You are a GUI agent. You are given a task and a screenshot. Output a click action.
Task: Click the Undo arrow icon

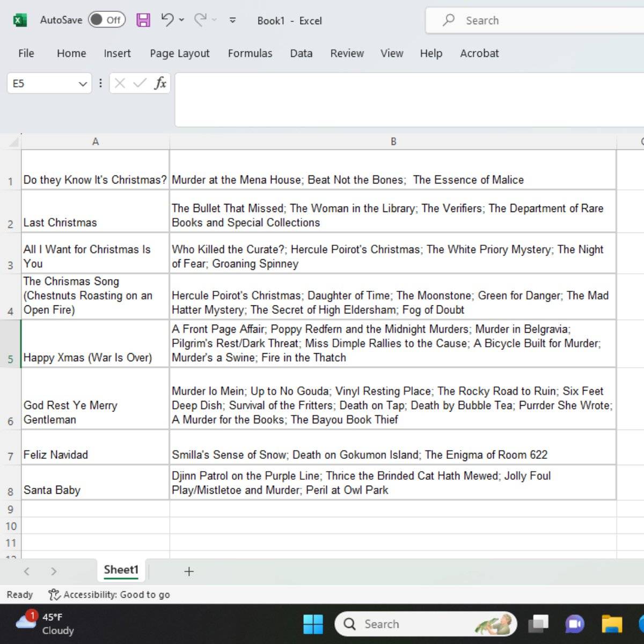click(167, 20)
